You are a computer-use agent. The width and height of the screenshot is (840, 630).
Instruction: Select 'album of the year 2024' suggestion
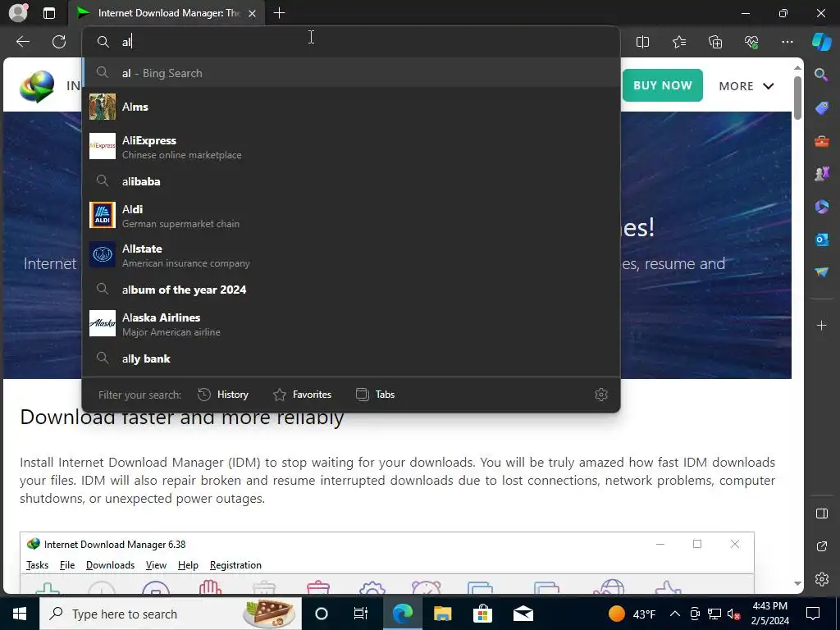click(351, 290)
